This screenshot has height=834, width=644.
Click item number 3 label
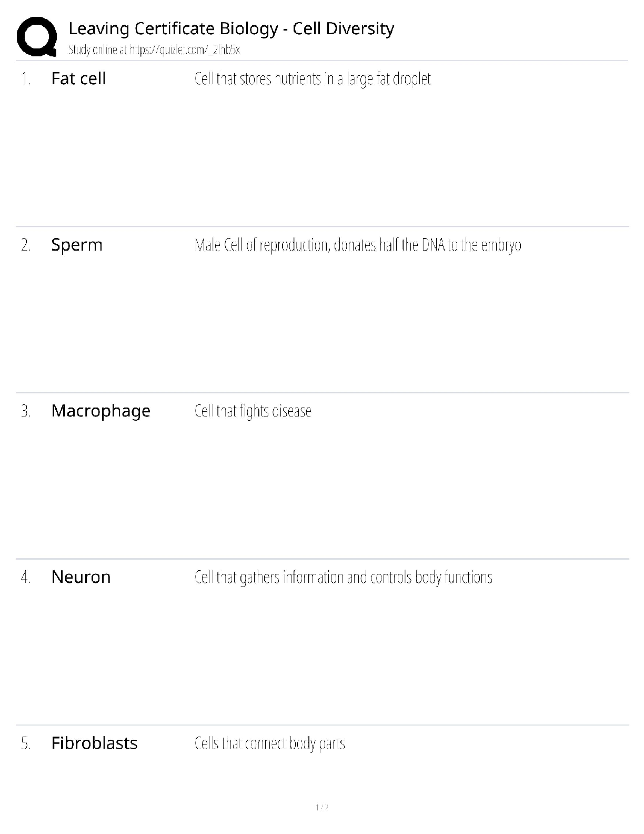pos(26,411)
